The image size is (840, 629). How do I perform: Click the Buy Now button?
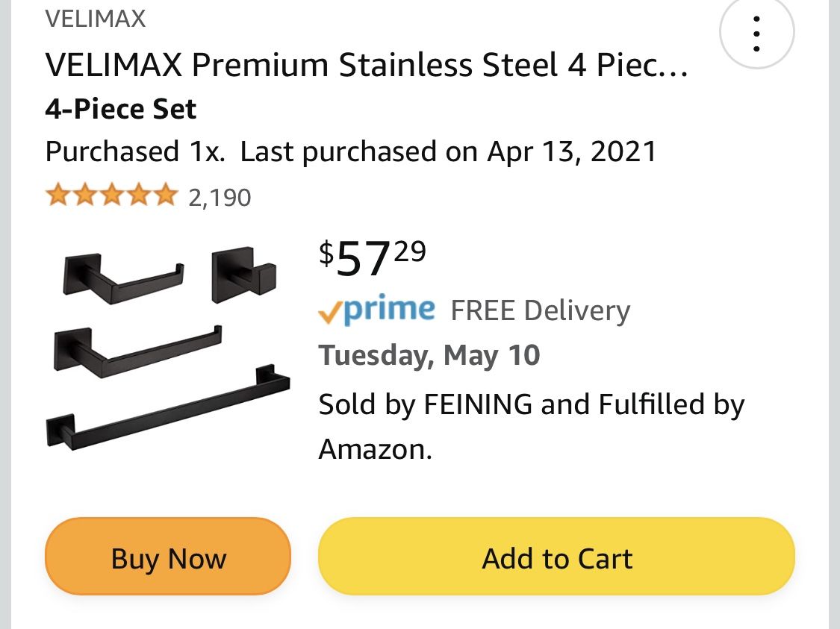point(168,557)
